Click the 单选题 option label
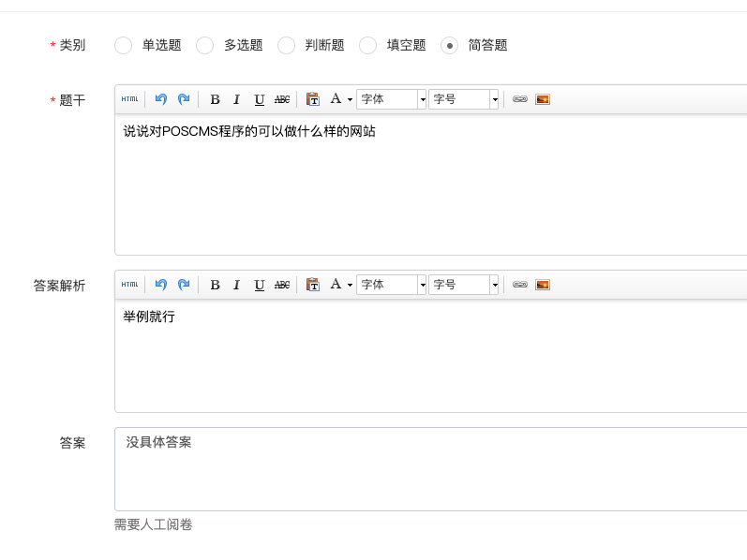 161,45
